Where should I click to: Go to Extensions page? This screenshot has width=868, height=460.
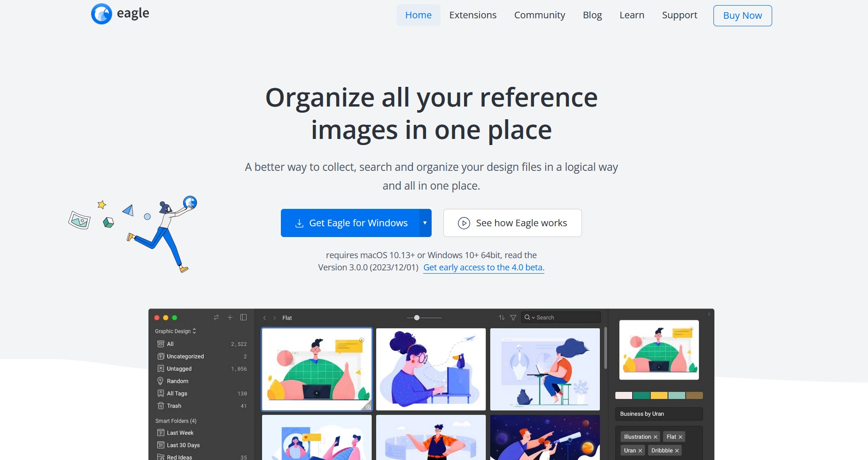[x=473, y=15]
